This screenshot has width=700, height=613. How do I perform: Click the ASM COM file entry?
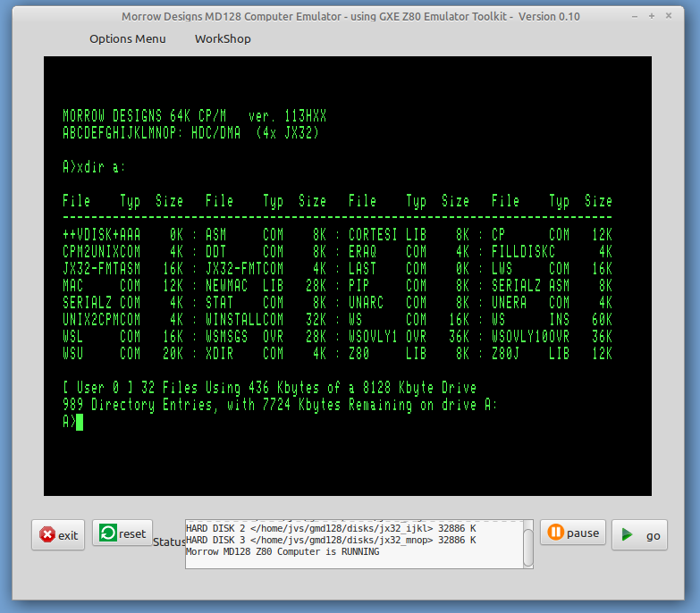point(266,235)
